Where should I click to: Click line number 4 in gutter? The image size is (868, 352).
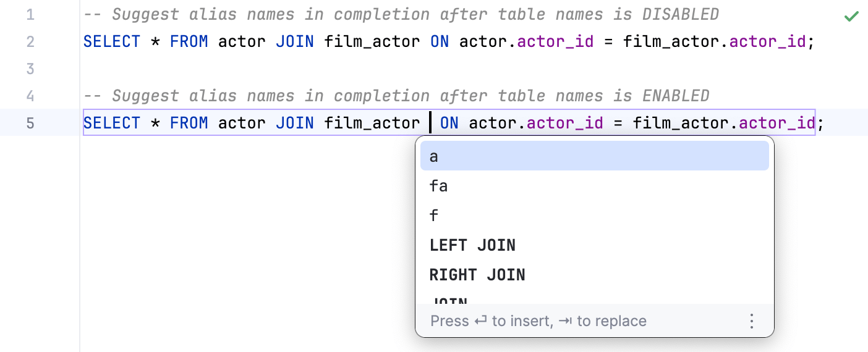pos(30,96)
